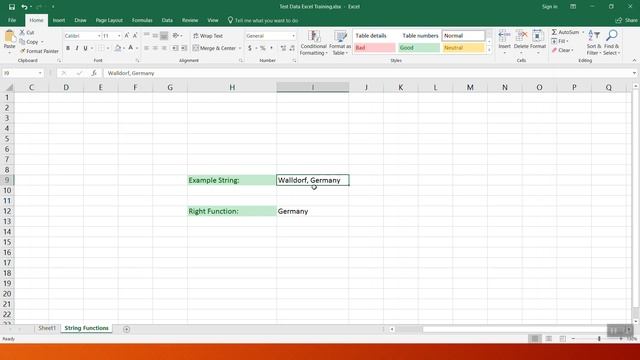The height and width of the screenshot is (360, 640).
Task: Set bottom vertical alignment
Action: pos(164,36)
